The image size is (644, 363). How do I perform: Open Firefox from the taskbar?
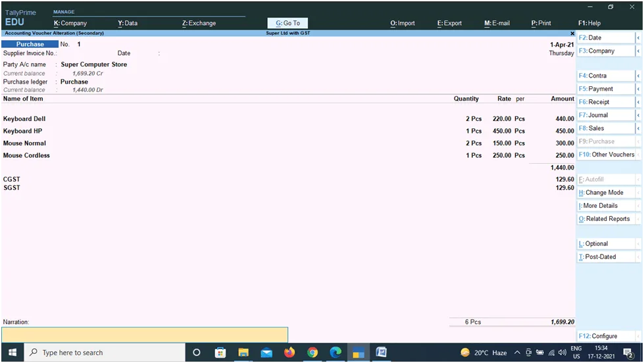(x=289, y=352)
